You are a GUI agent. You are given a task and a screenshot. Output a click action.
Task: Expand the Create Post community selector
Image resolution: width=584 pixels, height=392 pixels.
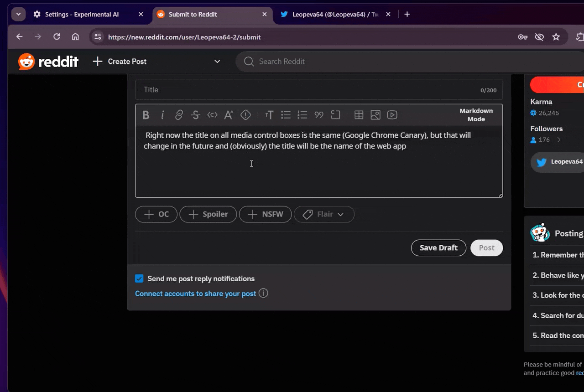tap(217, 61)
